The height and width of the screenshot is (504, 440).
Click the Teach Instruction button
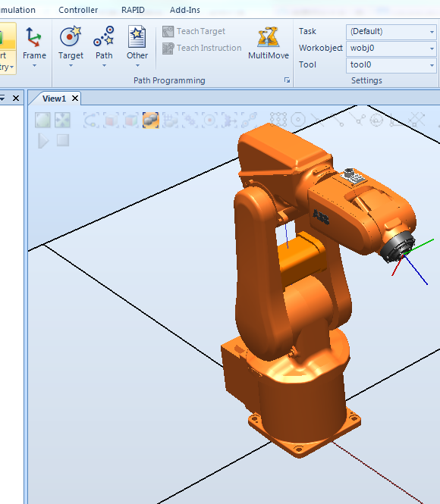202,49
